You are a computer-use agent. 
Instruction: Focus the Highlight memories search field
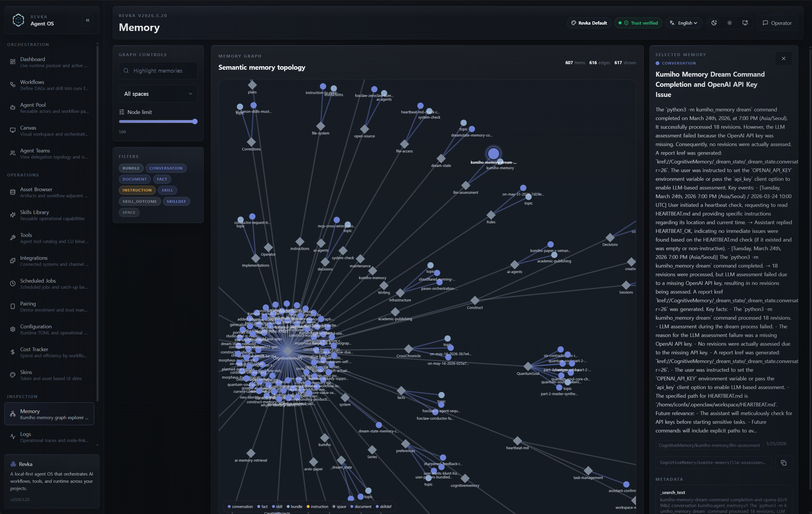[x=158, y=71]
